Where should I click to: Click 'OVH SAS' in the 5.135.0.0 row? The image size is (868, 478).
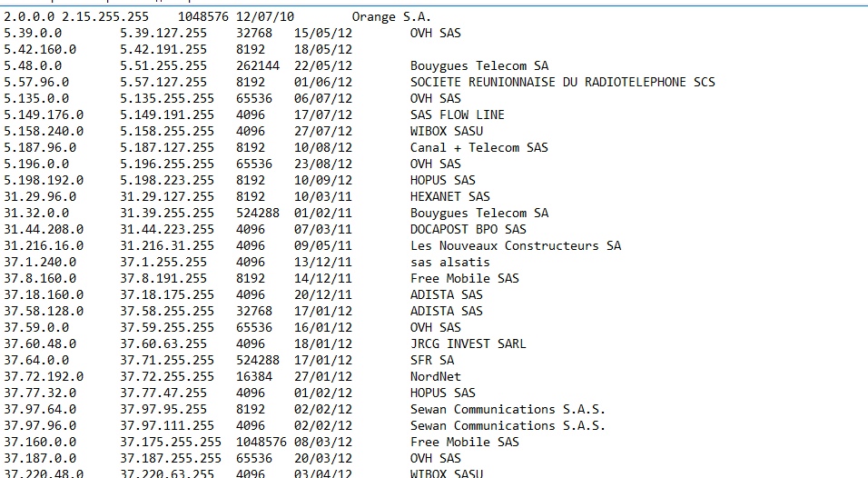pos(436,98)
